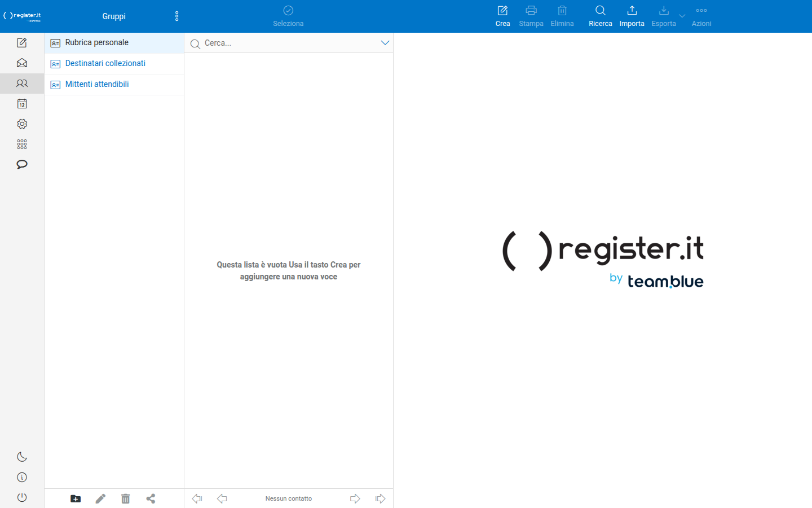This screenshot has width=812, height=508.
Task: Click the Nessun contatto status text
Action: click(x=289, y=498)
